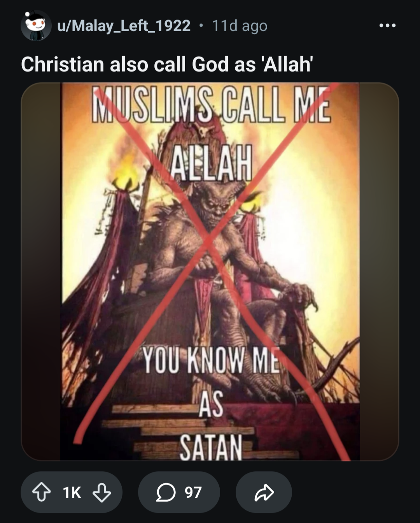Tap the speech bubble comment icon
Viewport: 420px width, 523px height.
166,492
